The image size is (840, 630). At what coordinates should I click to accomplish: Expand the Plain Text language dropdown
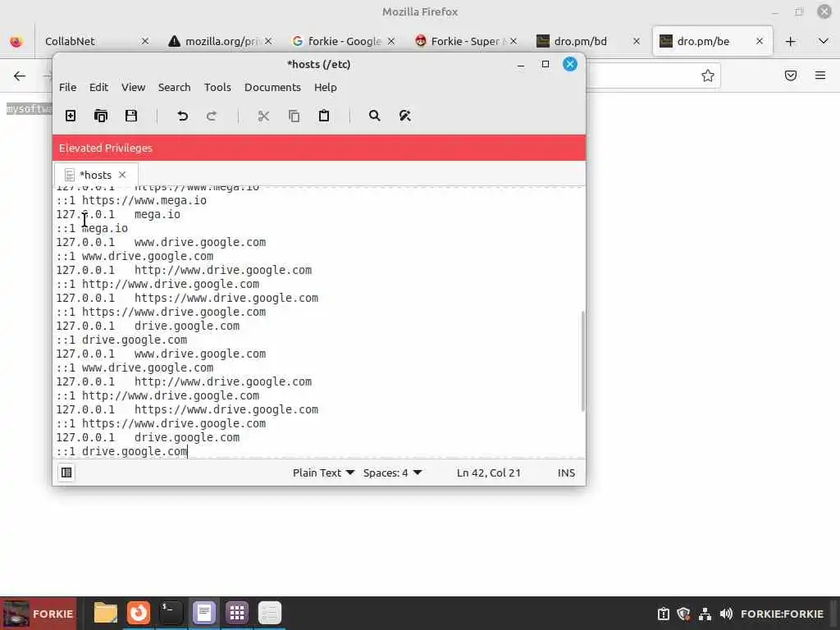[323, 472]
